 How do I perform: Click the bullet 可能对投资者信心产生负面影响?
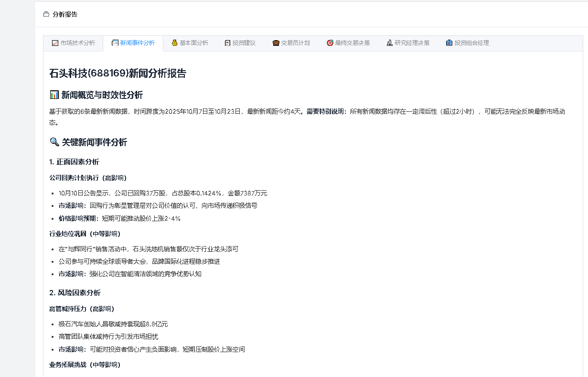(x=152, y=349)
